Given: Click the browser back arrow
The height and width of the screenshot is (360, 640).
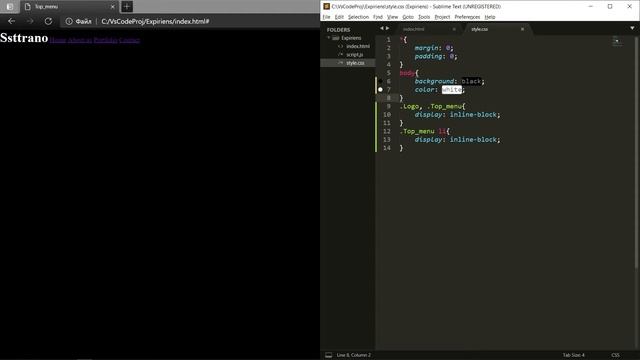Looking at the screenshot, I should coord(11,21).
